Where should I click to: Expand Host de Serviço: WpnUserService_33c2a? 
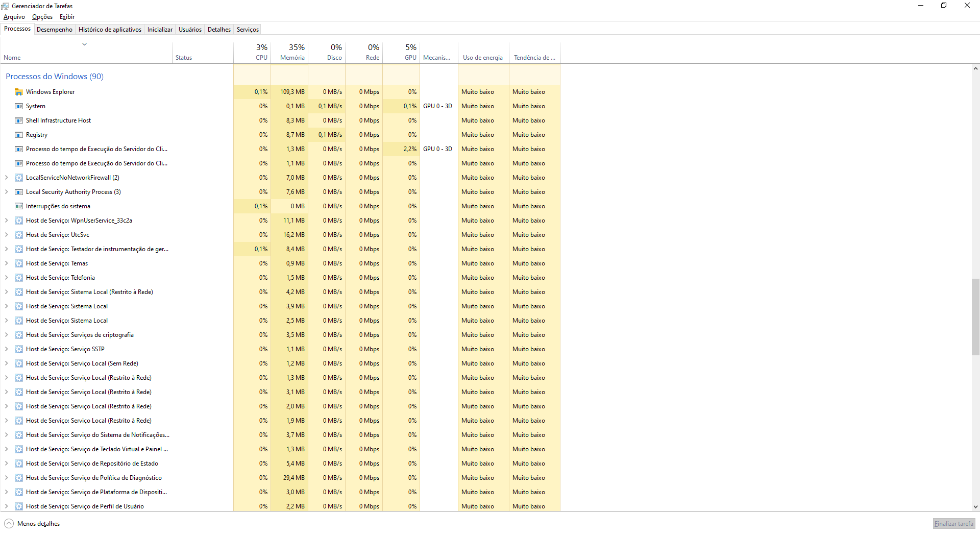(6, 221)
